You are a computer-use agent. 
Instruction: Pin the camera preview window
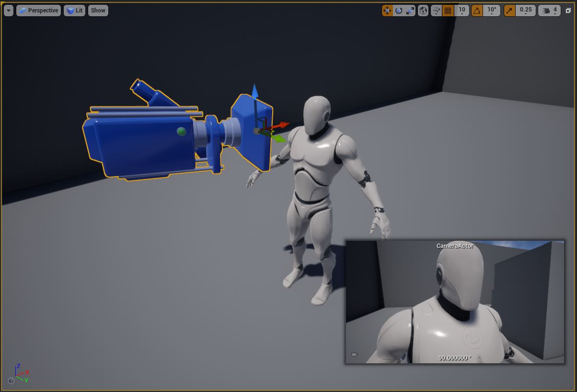point(355,355)
